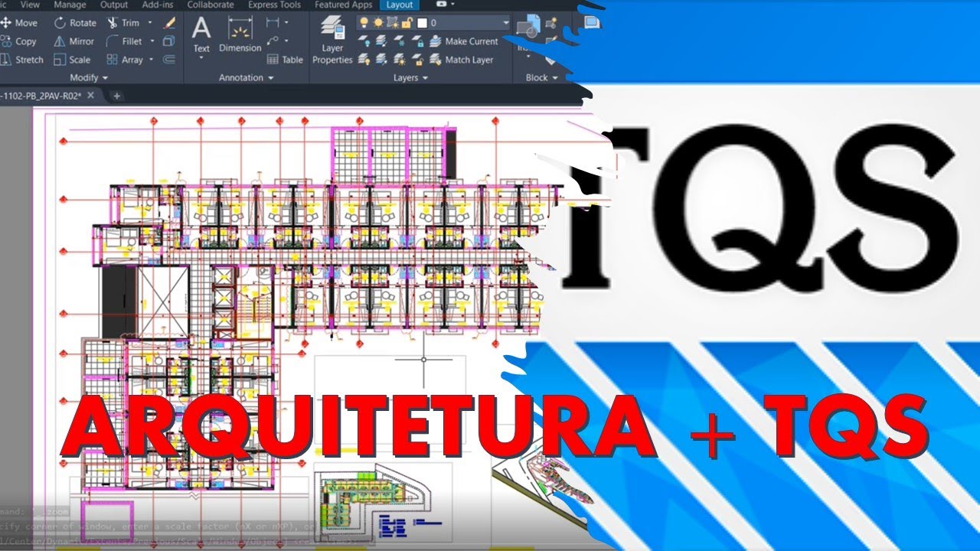Screen dimensions: 980x551
Task: Select the Array tool
Action: 125,60
